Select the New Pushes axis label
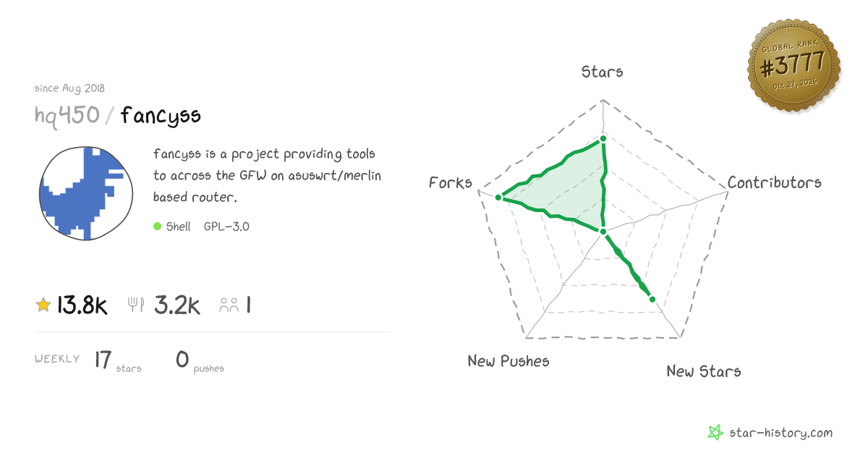 click(509, 360)
